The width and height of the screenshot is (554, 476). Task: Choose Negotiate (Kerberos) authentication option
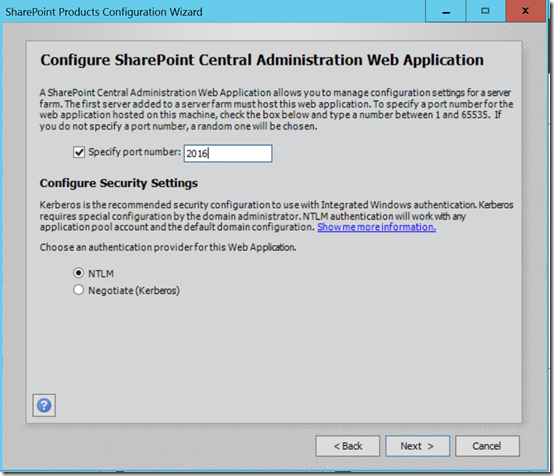[x=78, y=290]
